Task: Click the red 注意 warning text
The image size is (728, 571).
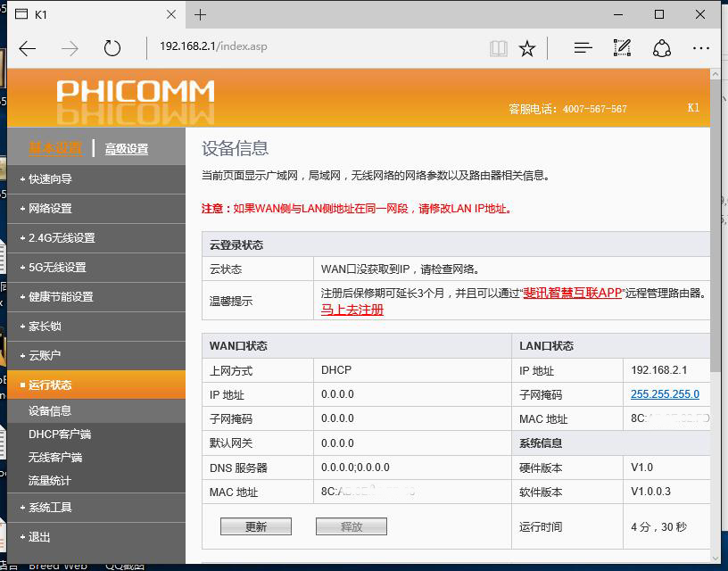Action: coord(357,209)
